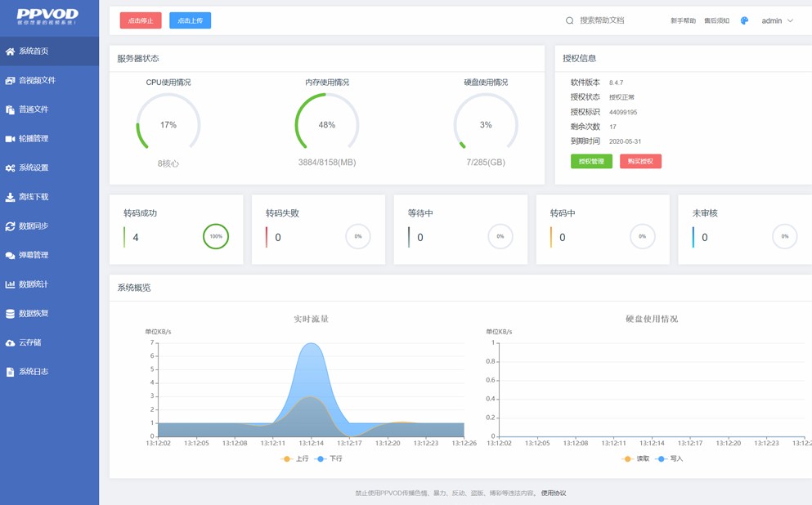Click the search magnifier icon

[569, 20]
